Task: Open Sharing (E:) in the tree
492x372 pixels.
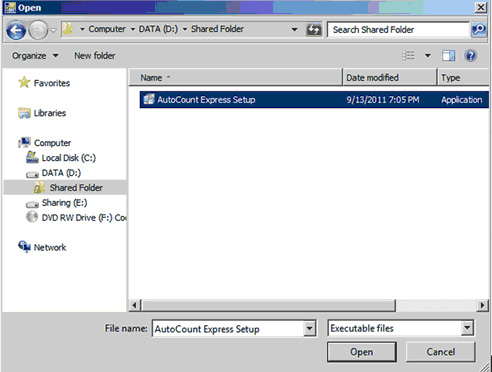Action: [x=64, y=203]
